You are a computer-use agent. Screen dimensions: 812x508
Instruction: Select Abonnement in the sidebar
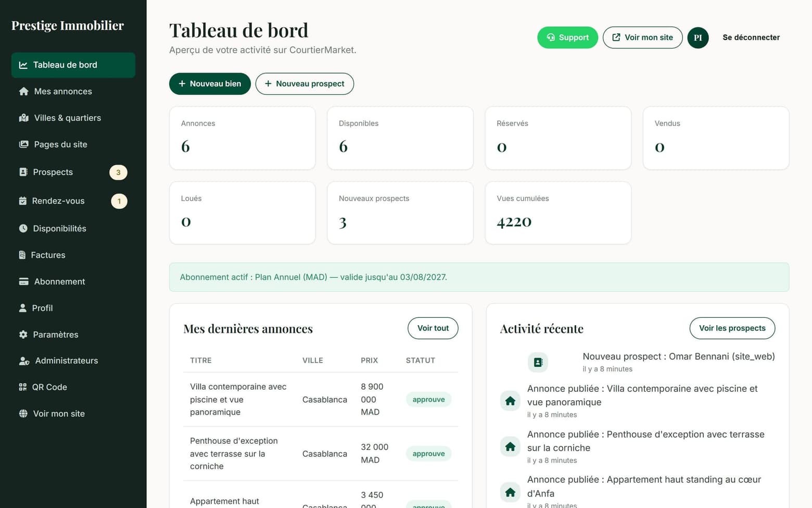(73, 281)
